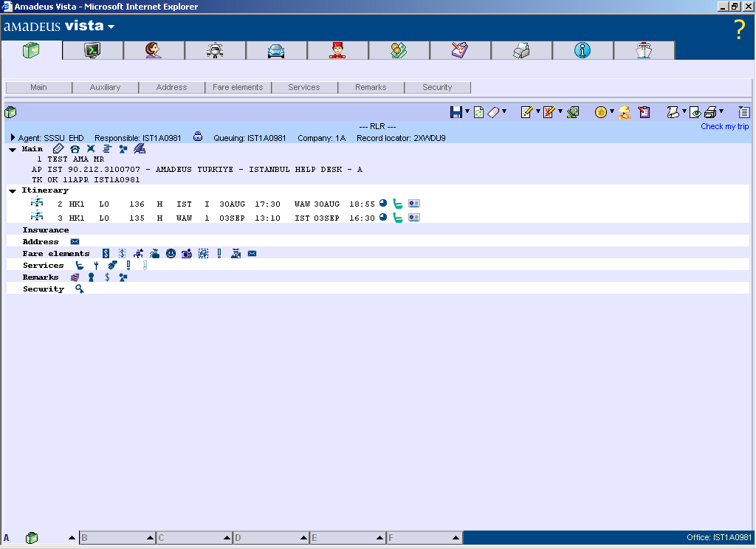Open the money fares module tab

[399, 50]
